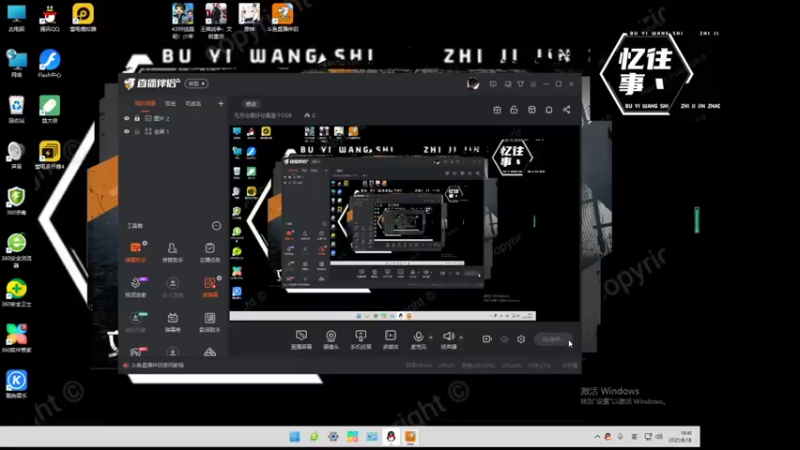The height and width of the screenshot is (450, 800).
Task: Open the 弹幕秀 TV-shaped tool
Action: click(172, 322)
